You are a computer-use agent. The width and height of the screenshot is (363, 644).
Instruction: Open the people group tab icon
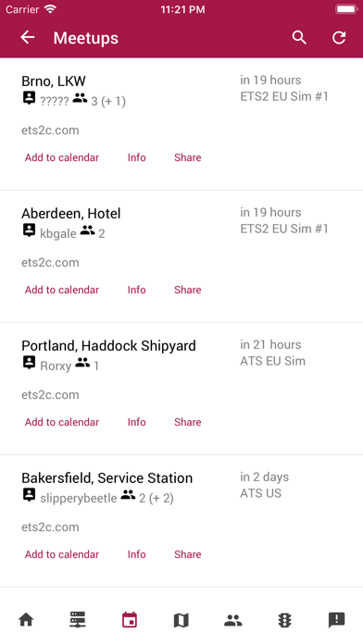(233, 620)
